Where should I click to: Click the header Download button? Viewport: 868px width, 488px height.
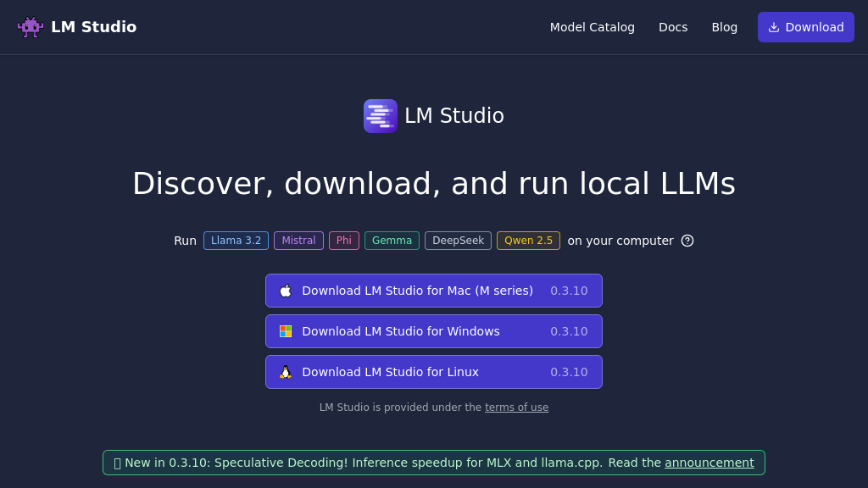(x=806, y=27)
